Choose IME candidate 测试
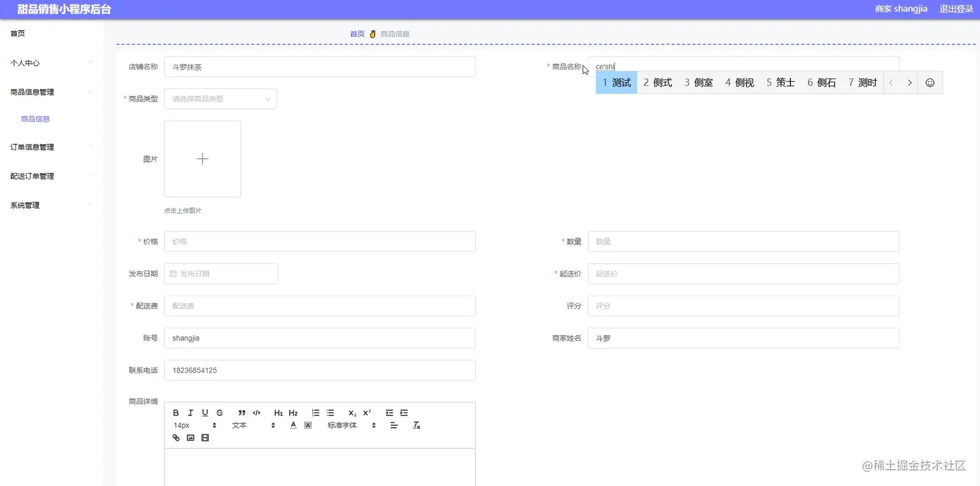 tap(616, 82)
